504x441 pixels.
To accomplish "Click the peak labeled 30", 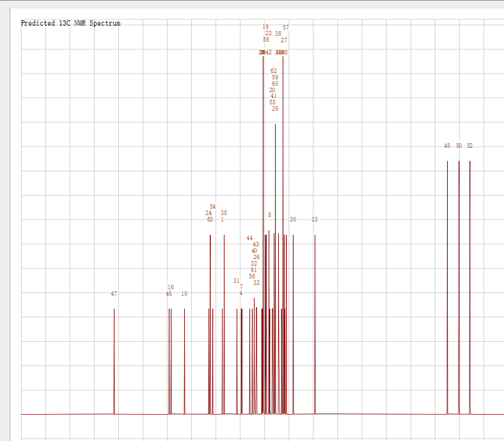I will point(293,220).
